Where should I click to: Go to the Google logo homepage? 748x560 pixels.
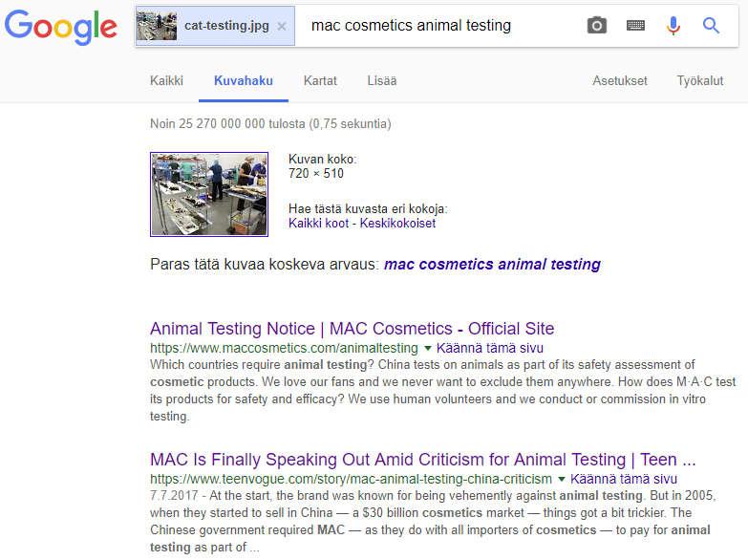point(60,27)
